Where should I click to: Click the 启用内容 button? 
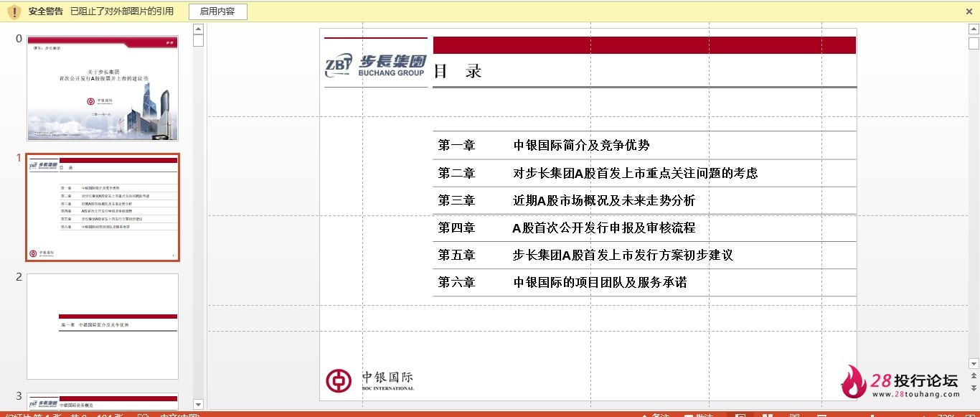pos(218,11)
